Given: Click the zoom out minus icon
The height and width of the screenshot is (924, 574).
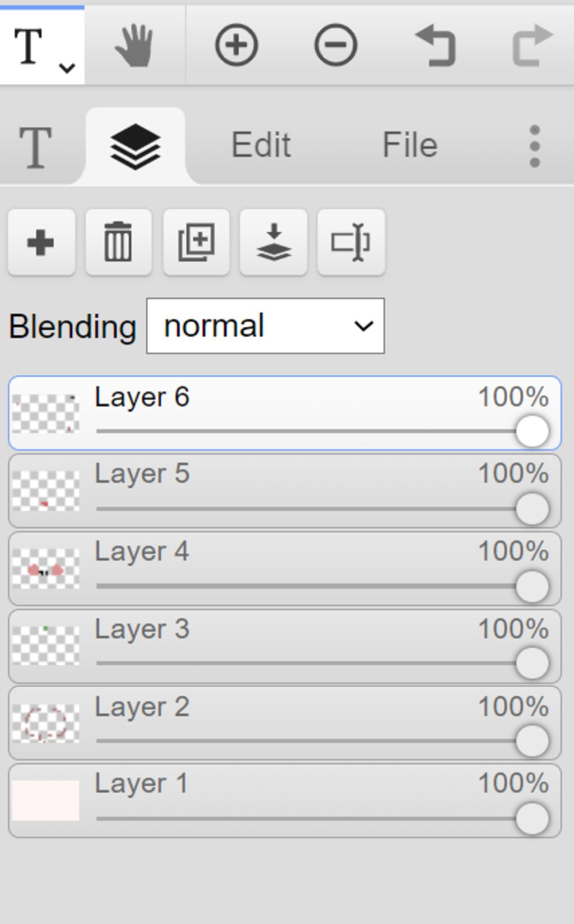Looking at the screenshot, I should pyautogui.click(x=335, y=45).
